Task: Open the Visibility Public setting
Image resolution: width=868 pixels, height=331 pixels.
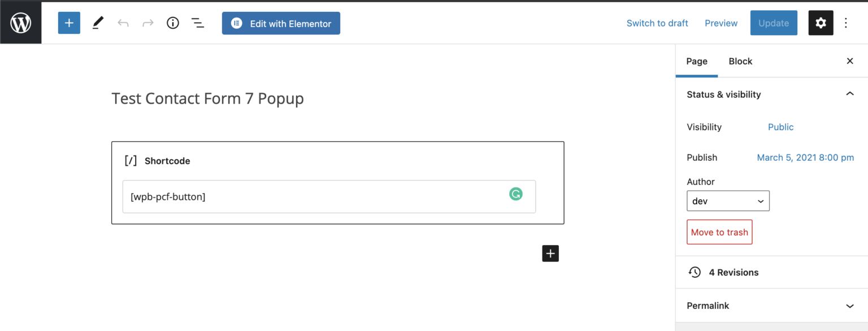Action: [780, 127]
